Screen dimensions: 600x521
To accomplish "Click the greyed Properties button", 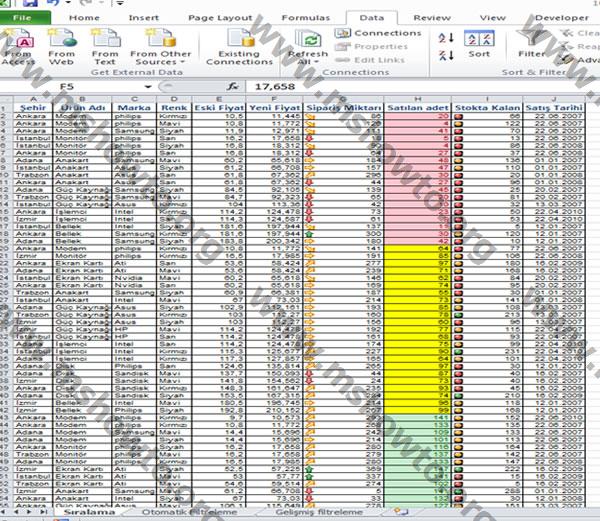I will (371, 47).
